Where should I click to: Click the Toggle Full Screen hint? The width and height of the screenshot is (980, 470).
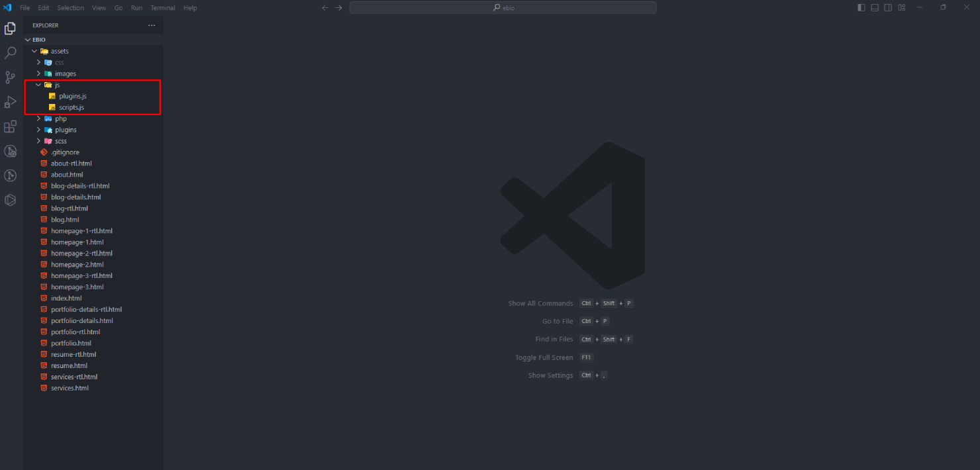point(544,357)
